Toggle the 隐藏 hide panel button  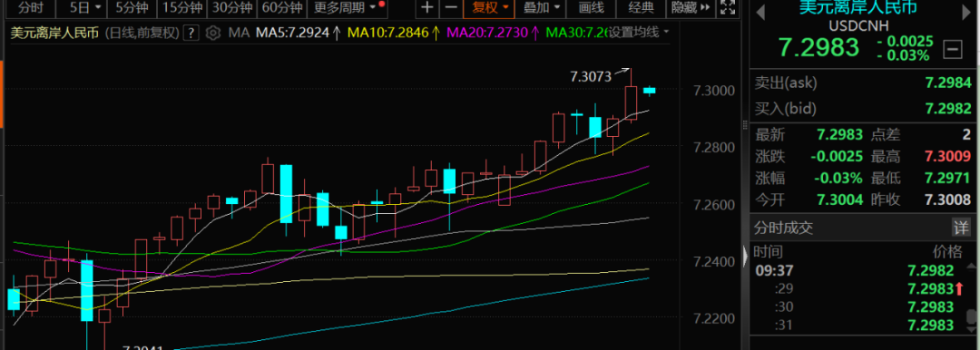(x=691, y=8)
